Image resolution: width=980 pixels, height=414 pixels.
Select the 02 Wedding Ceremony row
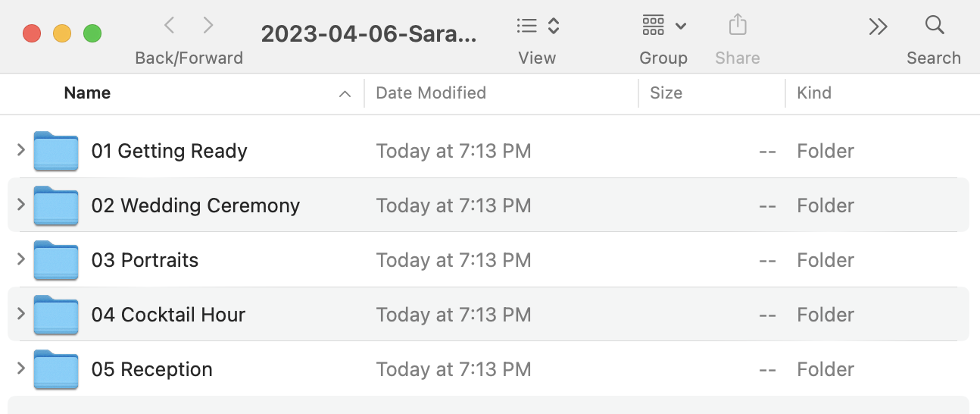click(488, 205)
